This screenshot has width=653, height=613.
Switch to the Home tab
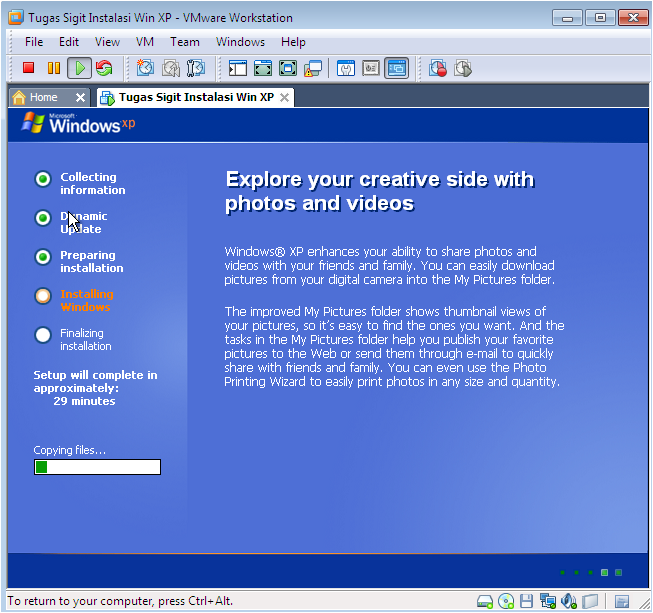(42, 97)
